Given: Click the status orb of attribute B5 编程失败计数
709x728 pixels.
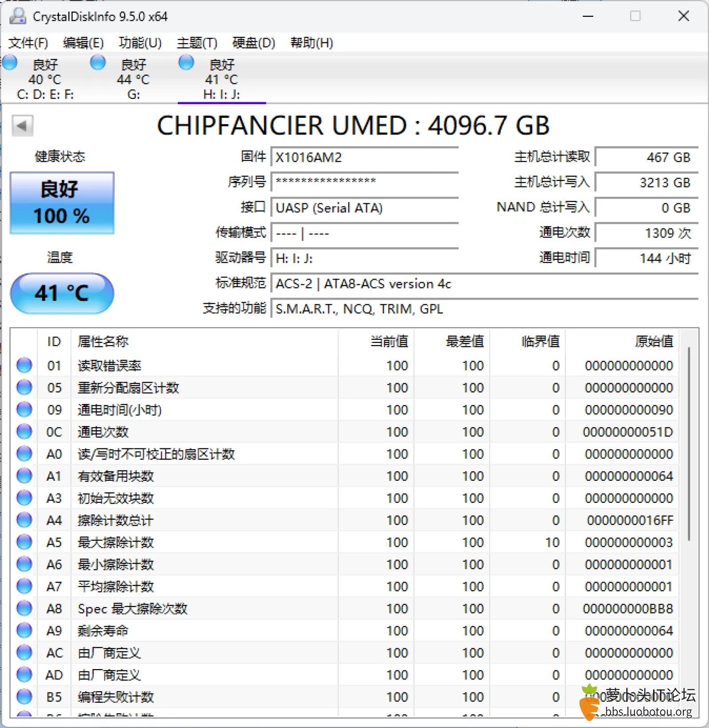Looking at the screenshot, I should [24, 697].
